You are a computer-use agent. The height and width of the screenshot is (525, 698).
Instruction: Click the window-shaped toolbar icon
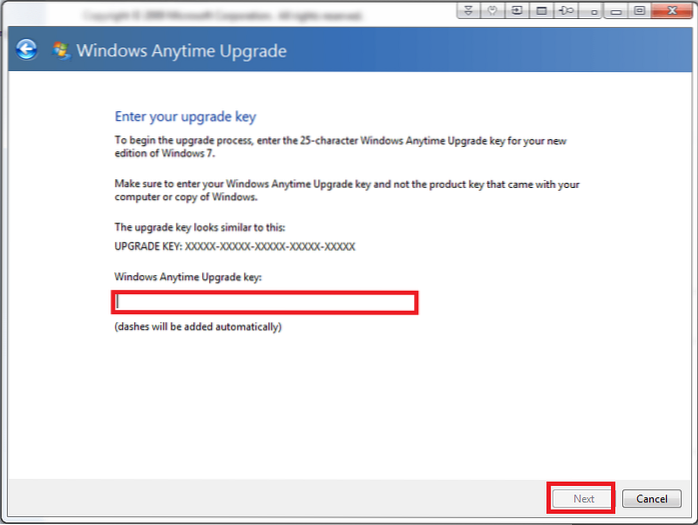coord(541,11)
